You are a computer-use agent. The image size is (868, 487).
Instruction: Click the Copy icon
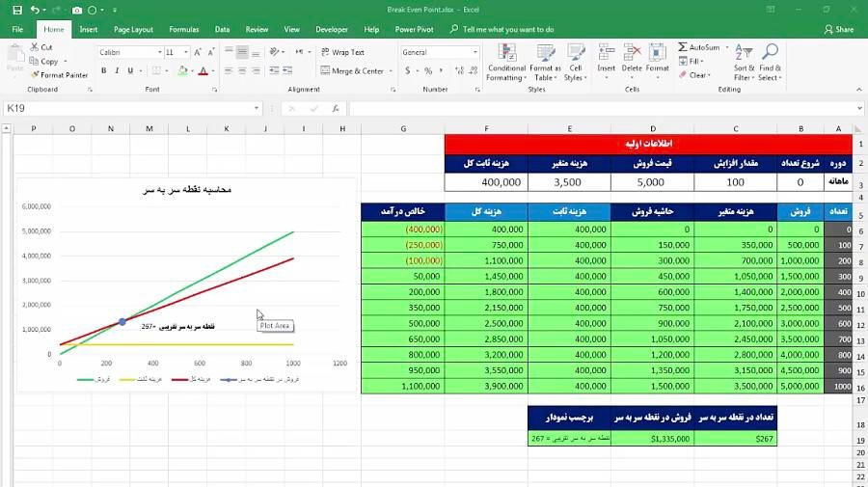pyautogui.click(x=35, y=61)
